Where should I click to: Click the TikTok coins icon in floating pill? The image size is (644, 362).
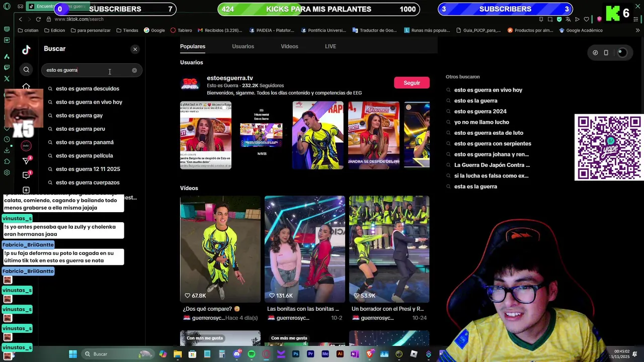(595, 53)
